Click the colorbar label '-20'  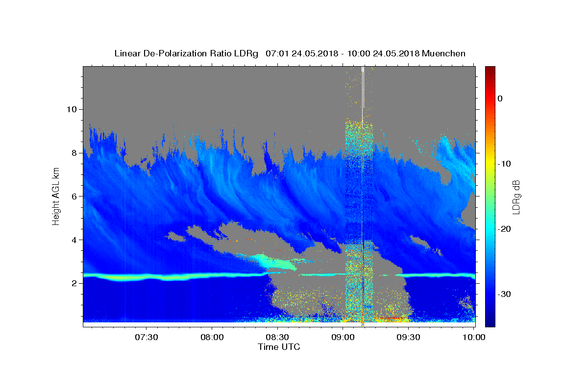505,229
